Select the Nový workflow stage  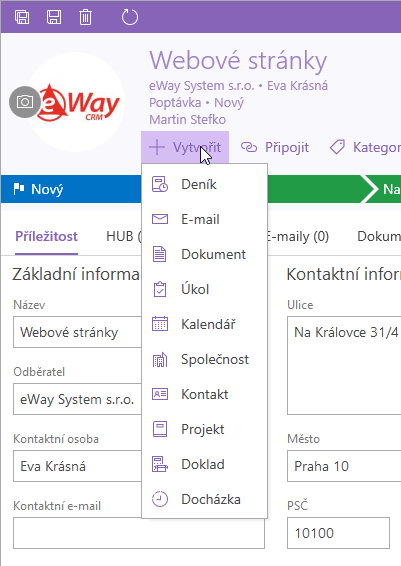point(71,189)
